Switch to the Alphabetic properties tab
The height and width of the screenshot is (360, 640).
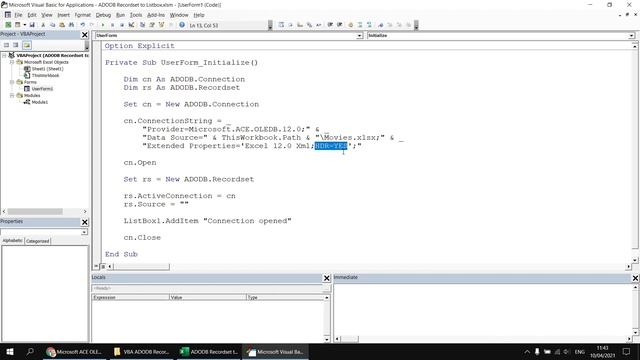tap(13, 240)
